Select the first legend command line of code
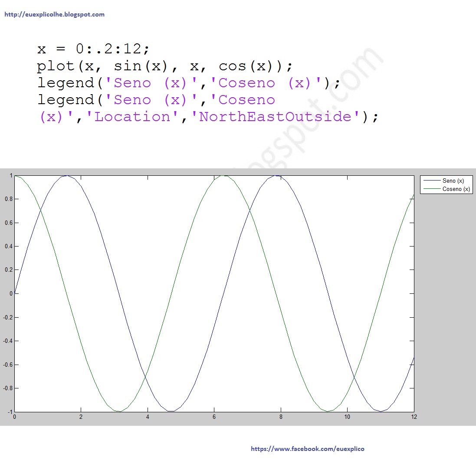The image size is (476, 467). (x=187, y=82)
